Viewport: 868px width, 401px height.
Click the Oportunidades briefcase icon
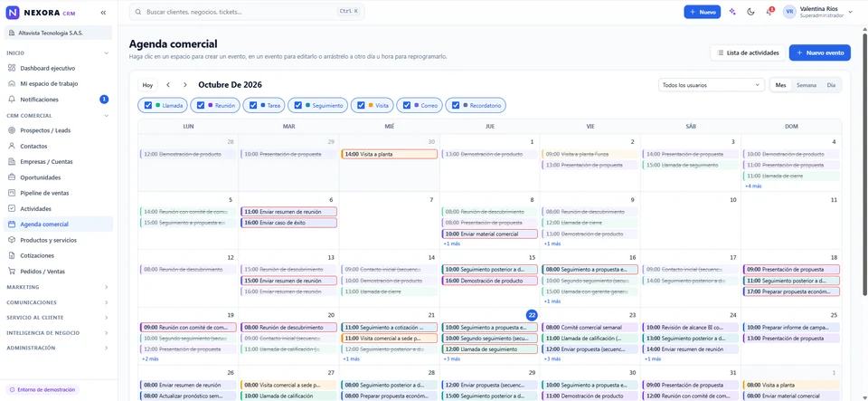point(12,177)
